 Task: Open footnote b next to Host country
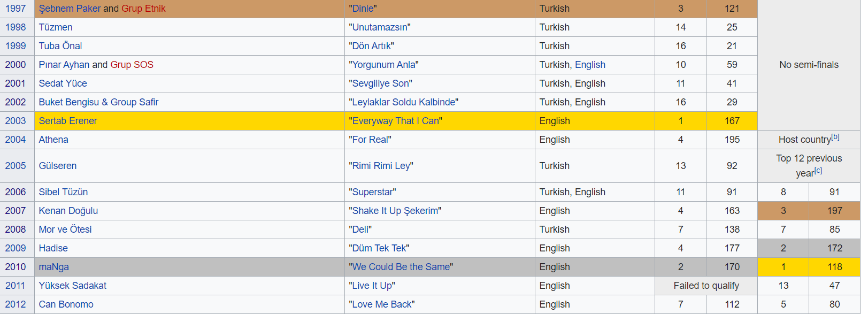tap(835, 137)
